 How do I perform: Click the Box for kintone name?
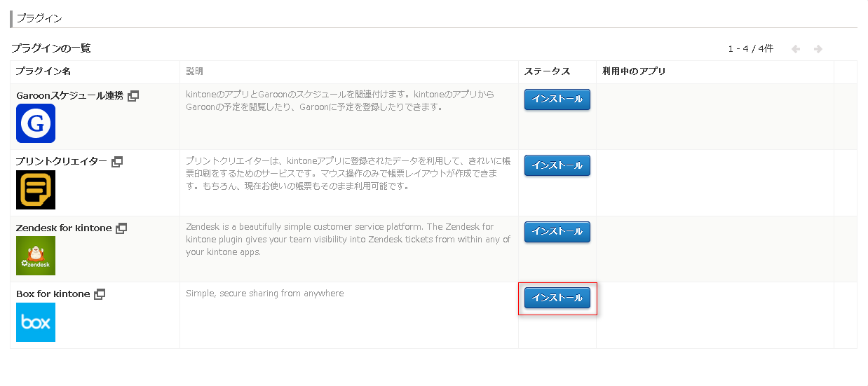[53, 294]
